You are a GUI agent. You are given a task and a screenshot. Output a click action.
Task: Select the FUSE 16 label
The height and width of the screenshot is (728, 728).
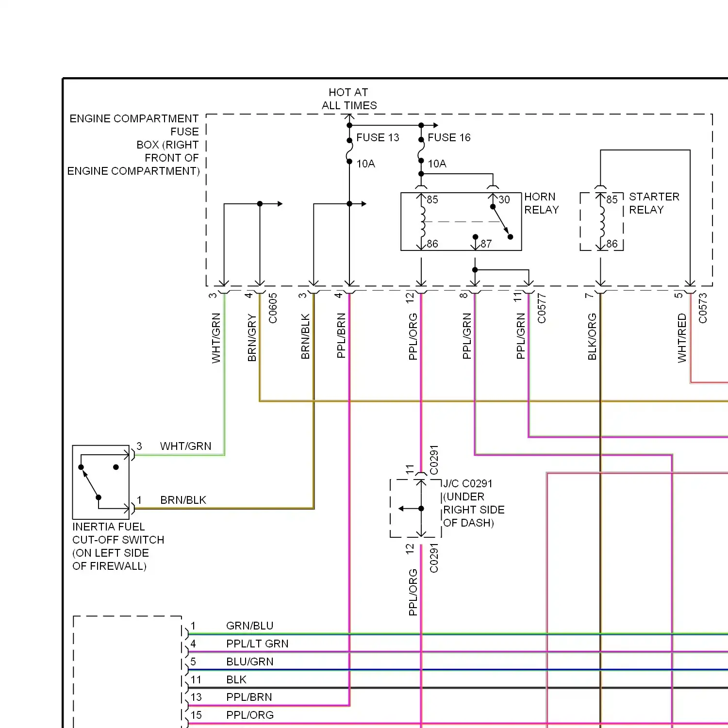coord(449,138)
